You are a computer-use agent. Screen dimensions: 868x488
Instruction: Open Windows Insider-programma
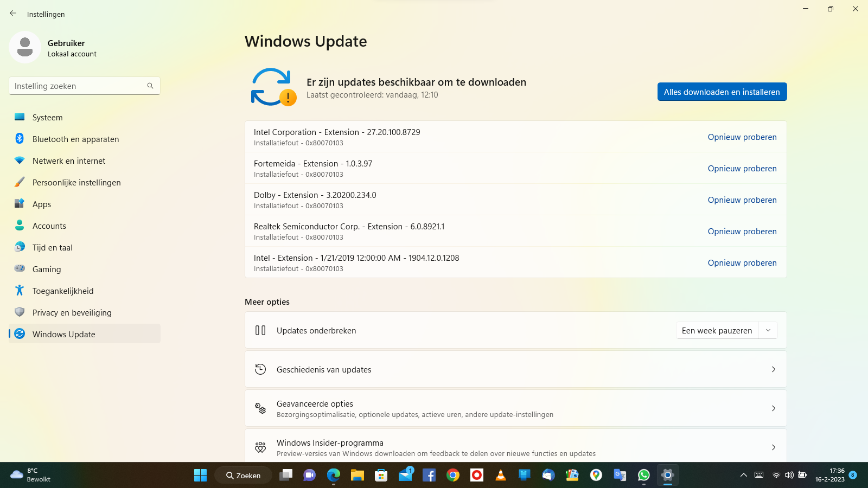(x=516, y=447)
